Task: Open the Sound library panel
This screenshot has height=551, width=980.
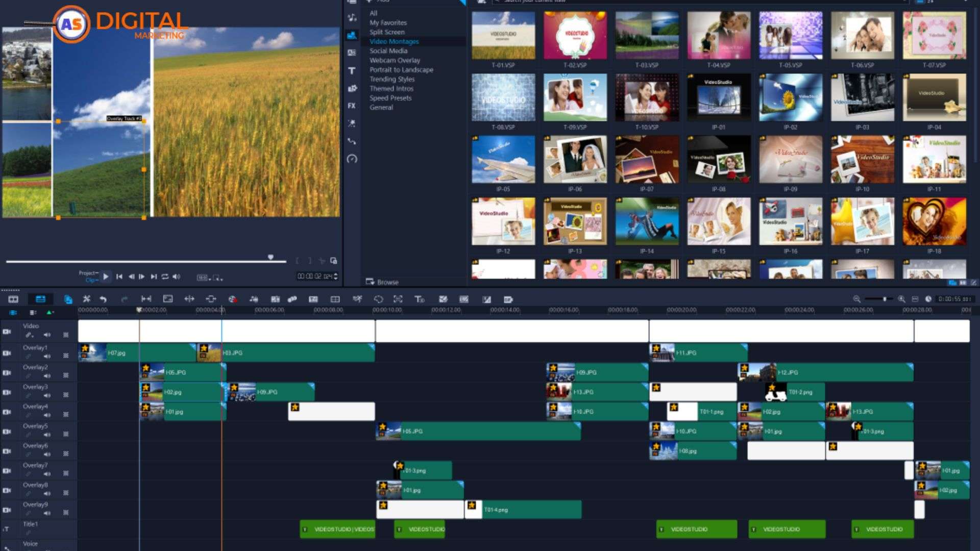Action: point(352,18)
